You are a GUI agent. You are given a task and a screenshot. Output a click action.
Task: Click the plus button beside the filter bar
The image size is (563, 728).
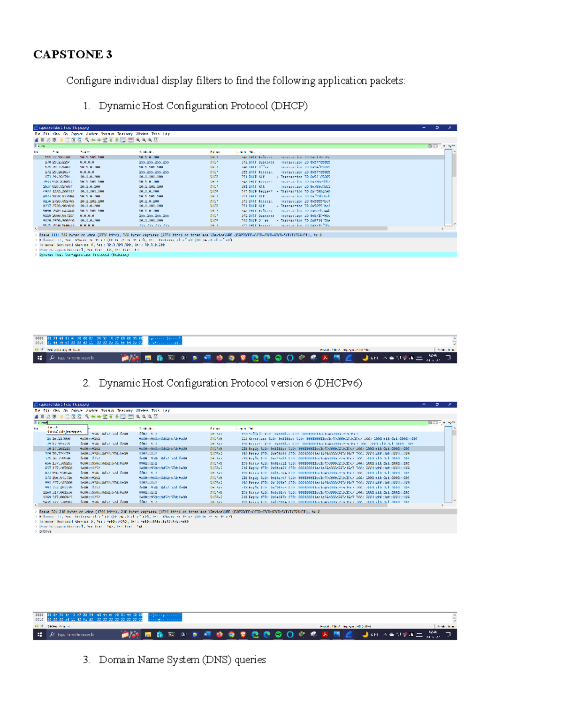click(x=444, y=146)
